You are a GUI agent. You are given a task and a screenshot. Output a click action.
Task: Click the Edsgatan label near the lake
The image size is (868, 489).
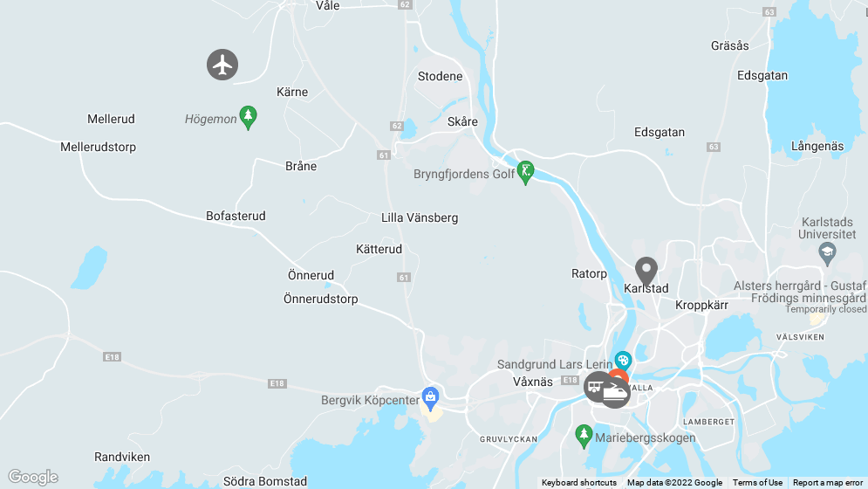pos(762,76)
